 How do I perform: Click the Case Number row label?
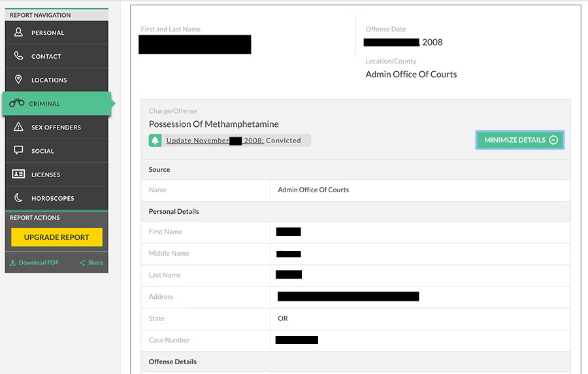(169, 340)
